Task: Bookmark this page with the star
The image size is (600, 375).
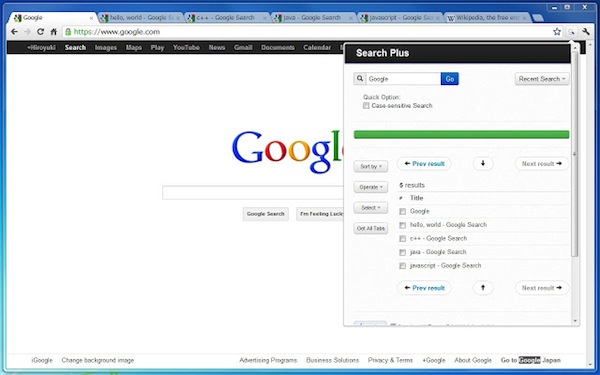Action: (557, 32)
